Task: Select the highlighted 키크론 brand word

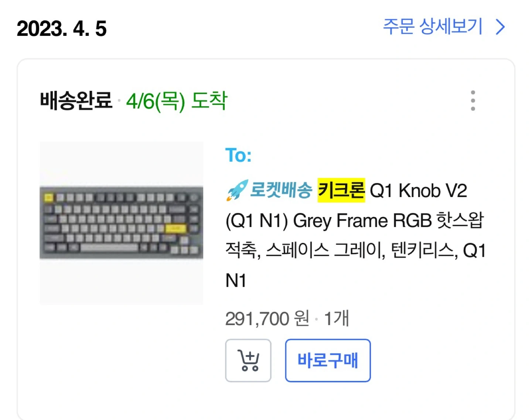Action: pos(341,190)
